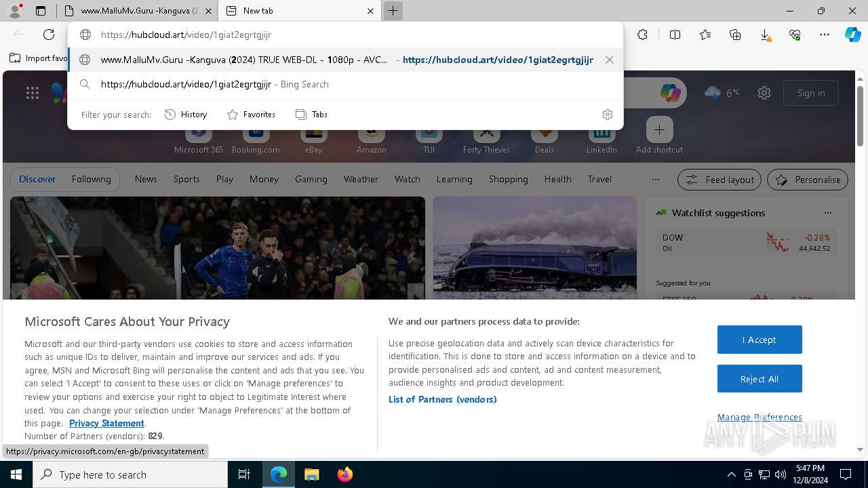Image resolution: width=868 pixels, height=488 pixels.
Task: Toggle split screen view
Action: pyautogui.click(x=675, y=35)
